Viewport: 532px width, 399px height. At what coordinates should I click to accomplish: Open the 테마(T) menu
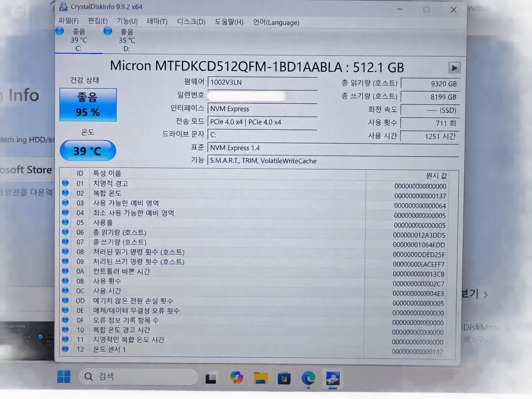point(157,22)
